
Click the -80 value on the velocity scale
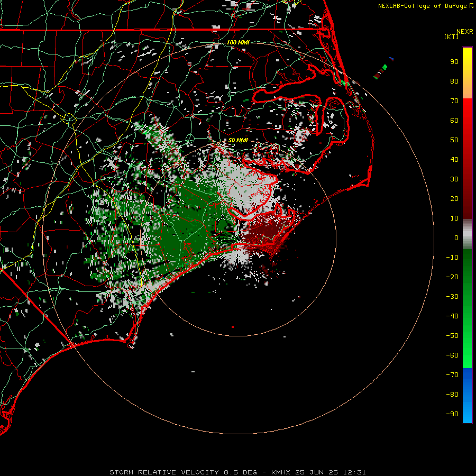[452, 395]
